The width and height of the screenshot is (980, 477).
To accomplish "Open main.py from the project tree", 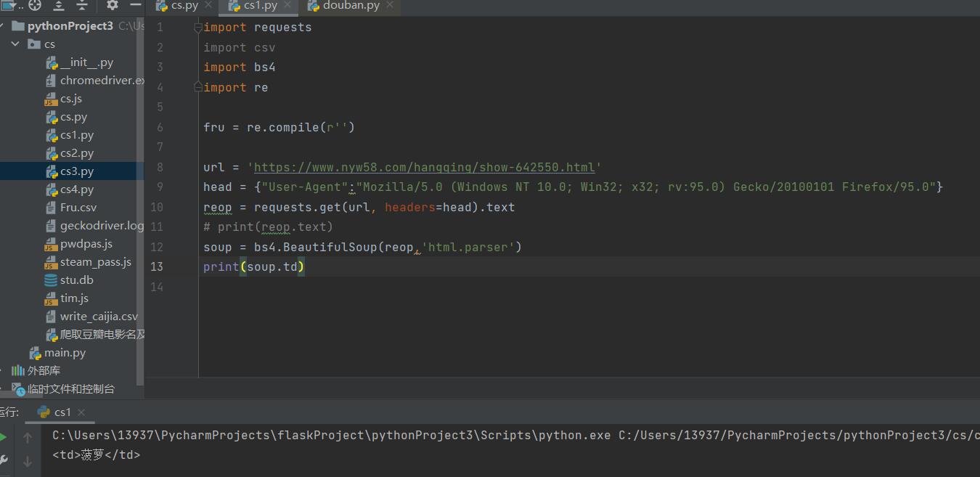I will click(x=65, y=353).
